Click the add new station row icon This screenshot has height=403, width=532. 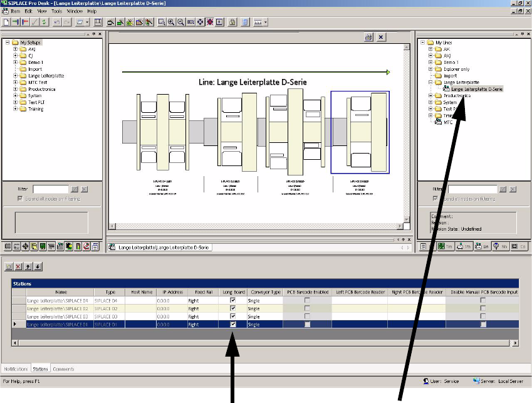[x=9, y=267]
